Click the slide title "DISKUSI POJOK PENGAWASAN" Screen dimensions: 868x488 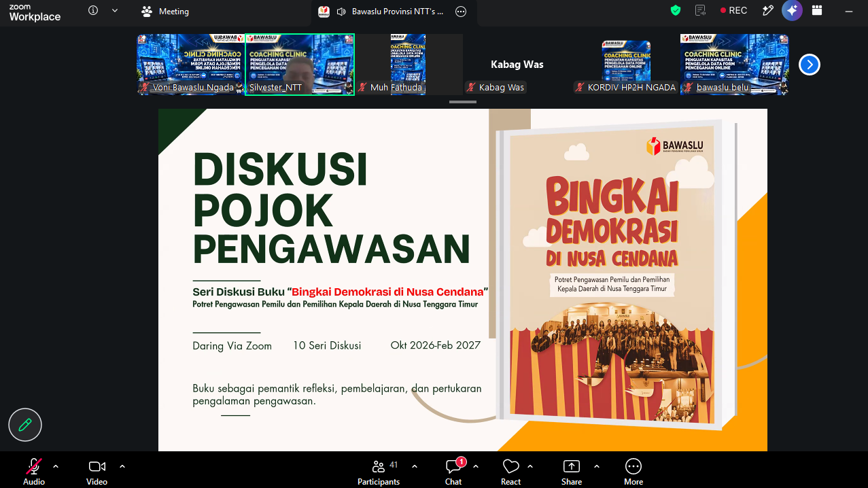[331, 208]
